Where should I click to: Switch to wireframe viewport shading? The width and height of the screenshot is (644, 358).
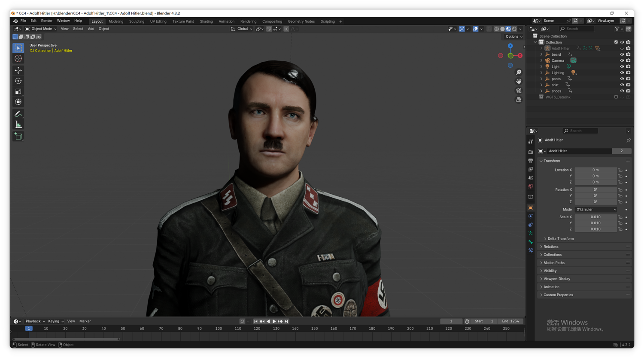(496, 29)
